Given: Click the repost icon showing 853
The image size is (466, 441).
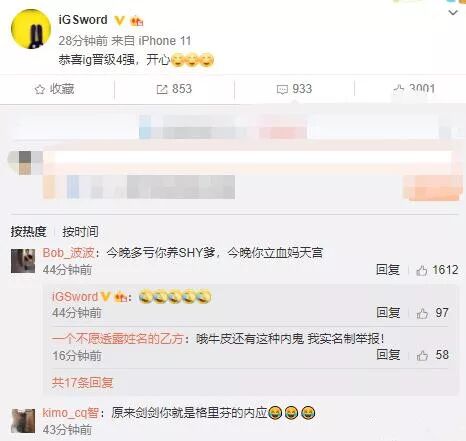Looking at the screenshot, I should tap(174, 89).
